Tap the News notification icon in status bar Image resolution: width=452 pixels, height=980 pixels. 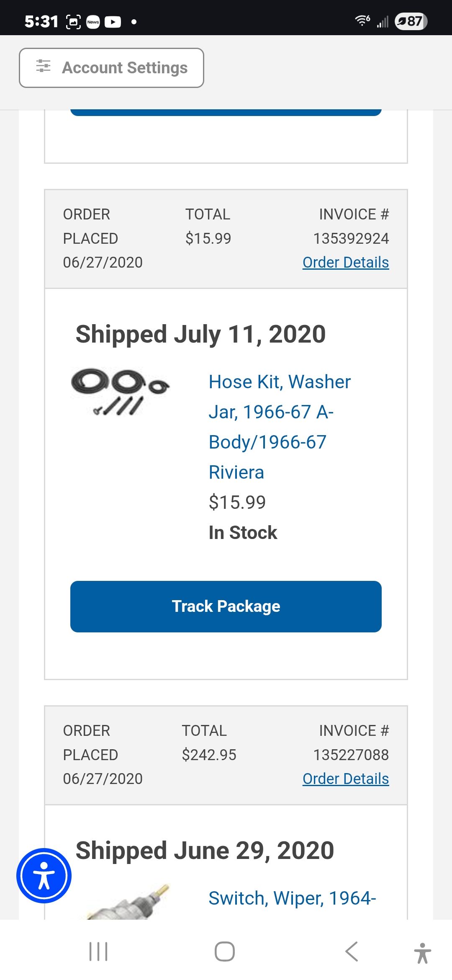tap(93, 22)
